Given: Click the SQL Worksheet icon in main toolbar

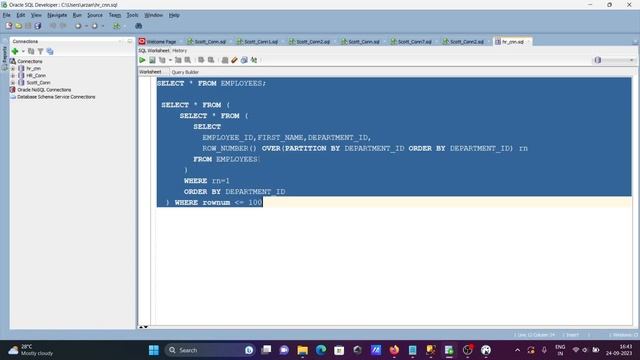Looking at the screenshot, I should 117,26.
